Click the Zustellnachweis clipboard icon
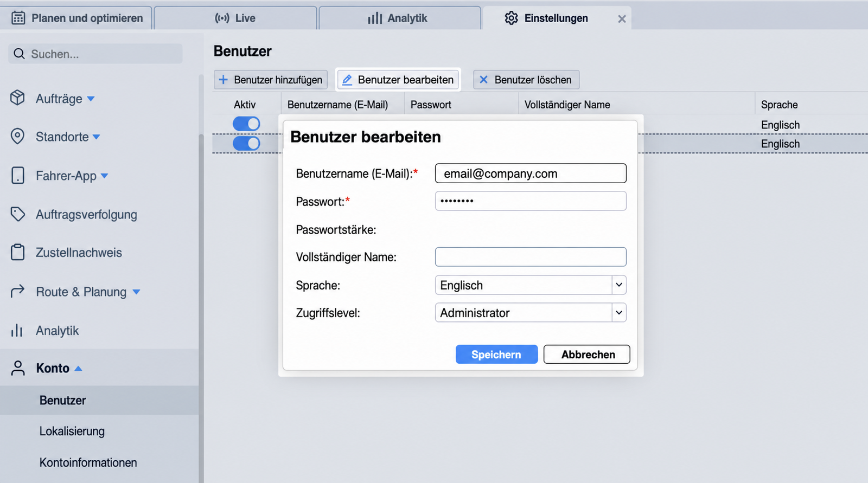Screen dimensions: 868x483 (18, 252)
